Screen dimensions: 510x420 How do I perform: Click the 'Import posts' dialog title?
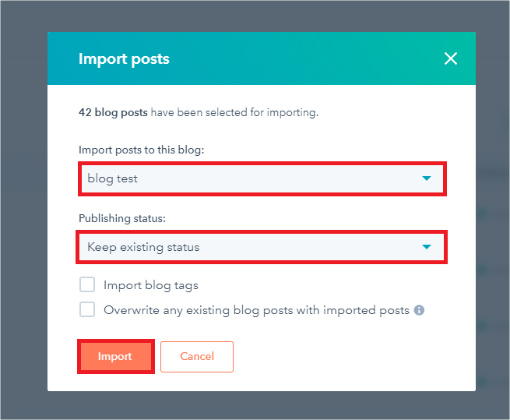[124, 58]
